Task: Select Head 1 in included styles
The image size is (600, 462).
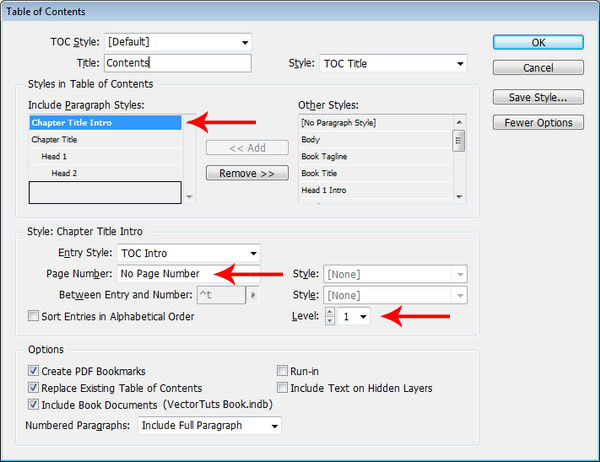Action: (105, 157)
